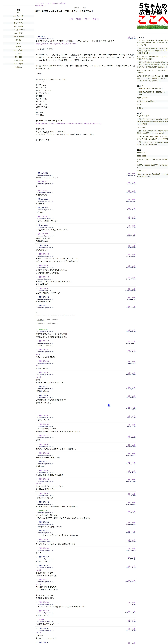
Task: Open AKBサロン(裏) board in sidebar
Action: click(18, 16)
